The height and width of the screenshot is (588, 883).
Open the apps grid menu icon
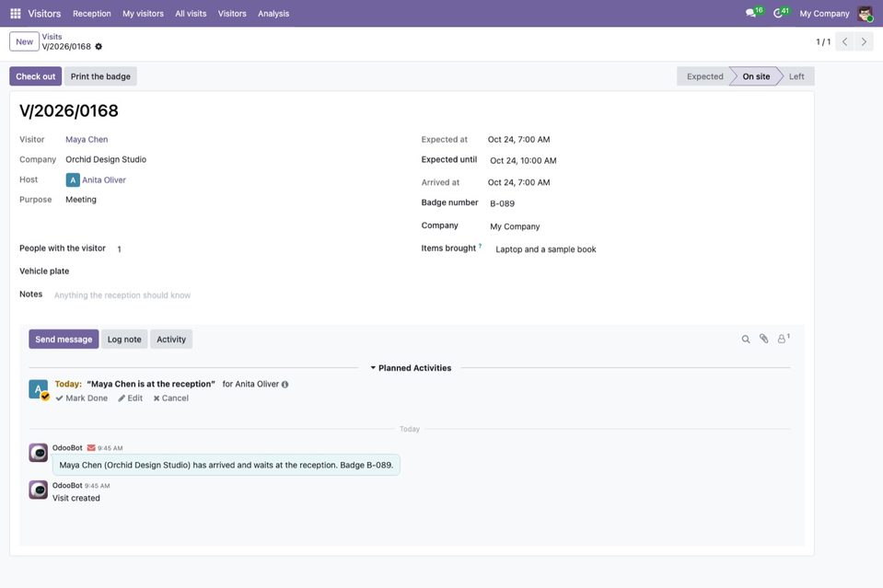(16, 14)
